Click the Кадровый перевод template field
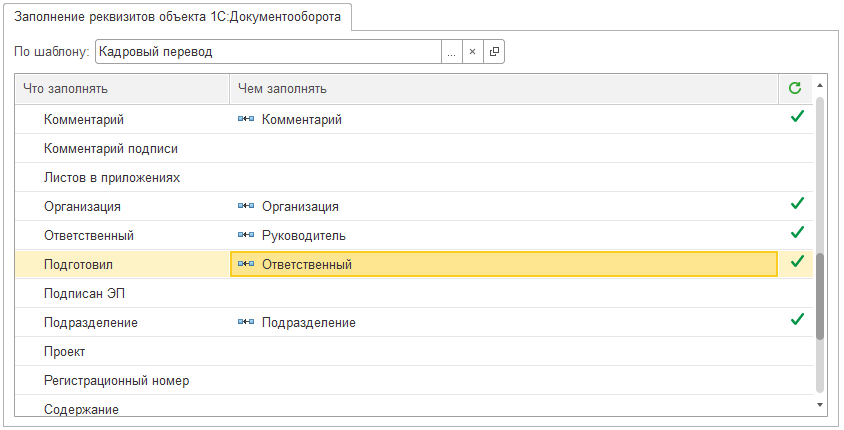This screenshot has width=844, height=430. pyautogui.click(x=267, y=52)
